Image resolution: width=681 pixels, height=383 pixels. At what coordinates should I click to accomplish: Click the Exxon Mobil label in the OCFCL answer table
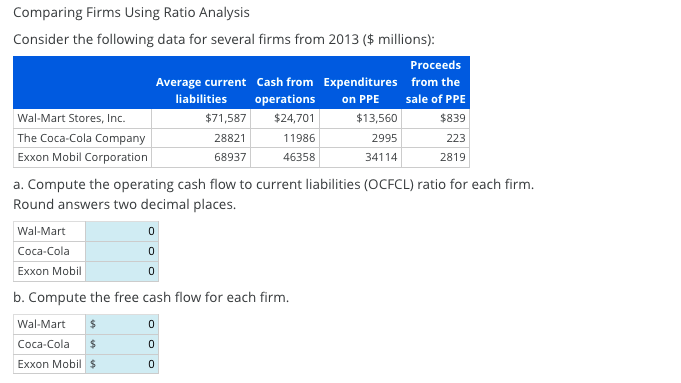50,271
